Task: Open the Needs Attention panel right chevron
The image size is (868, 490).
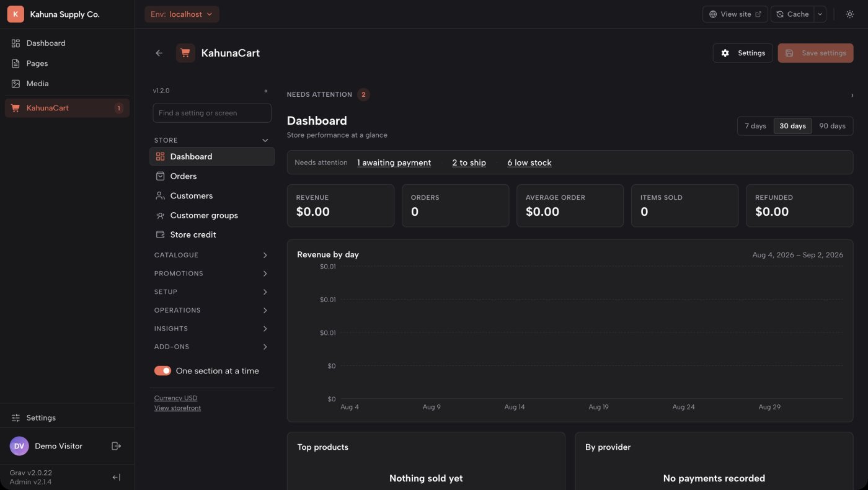Action: (852, 95)
